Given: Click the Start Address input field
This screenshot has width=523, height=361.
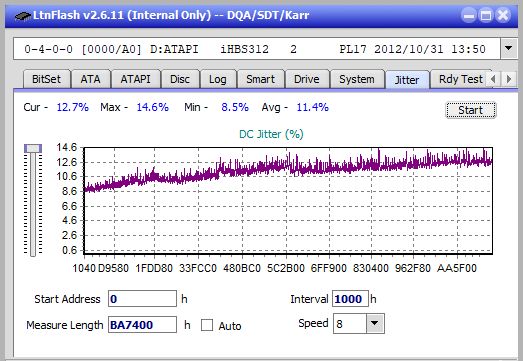Looking at the screenshot, I should pyautogui.click(x=142, y=299).
